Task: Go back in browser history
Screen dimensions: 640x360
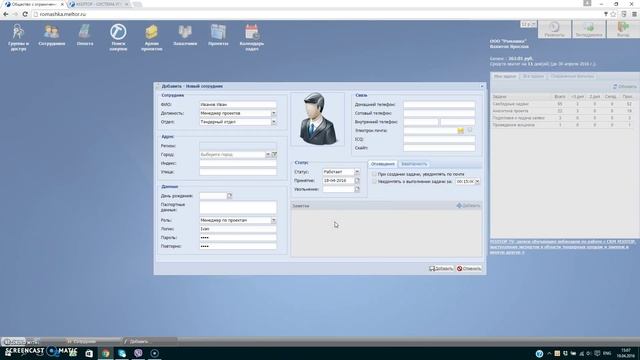Action: (6, 14)
